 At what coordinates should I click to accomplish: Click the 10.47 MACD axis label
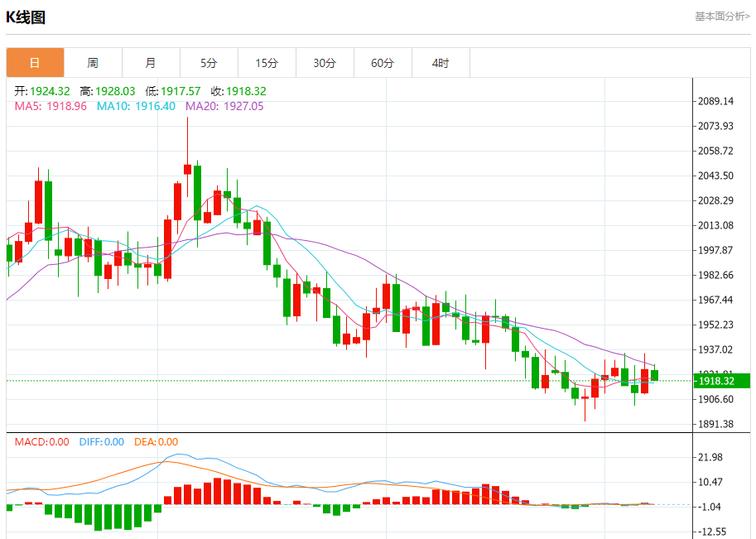pos(710,482)
